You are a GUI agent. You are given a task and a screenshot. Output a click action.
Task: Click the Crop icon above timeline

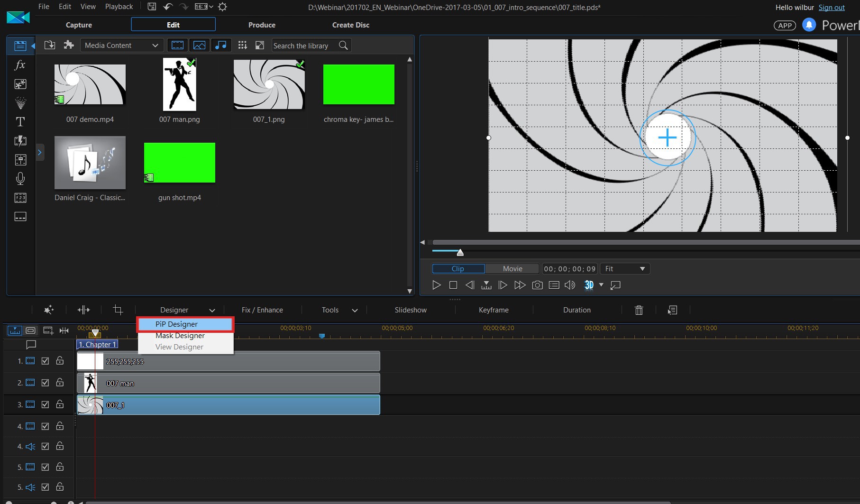click(x=118, y=310)
